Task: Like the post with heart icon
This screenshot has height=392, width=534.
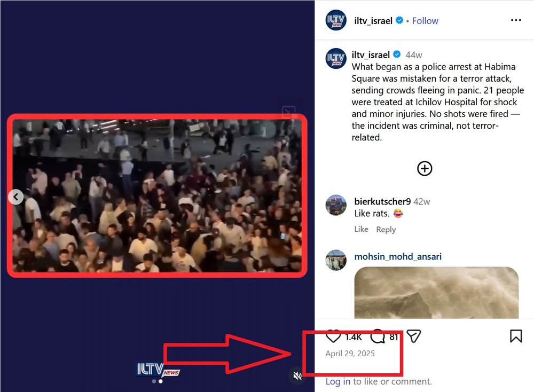Action: (333, 336)
